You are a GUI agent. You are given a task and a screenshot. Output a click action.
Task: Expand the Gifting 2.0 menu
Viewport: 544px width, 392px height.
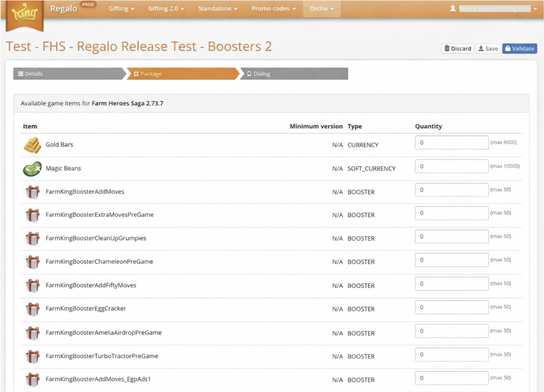[x=166, y=9]
